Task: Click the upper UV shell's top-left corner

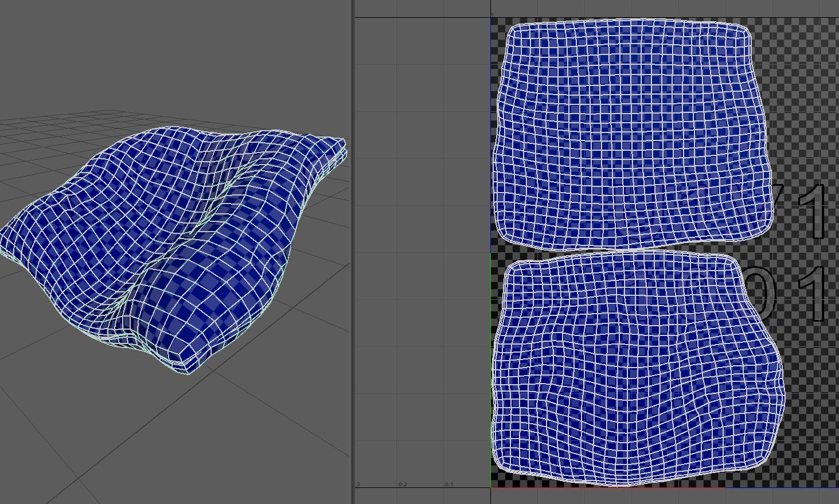Action: tap(512, 29)
